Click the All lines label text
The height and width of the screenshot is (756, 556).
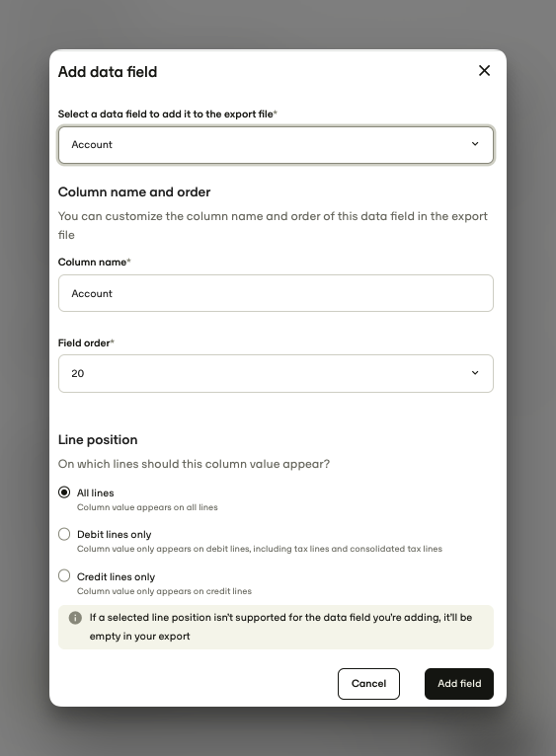96,492
